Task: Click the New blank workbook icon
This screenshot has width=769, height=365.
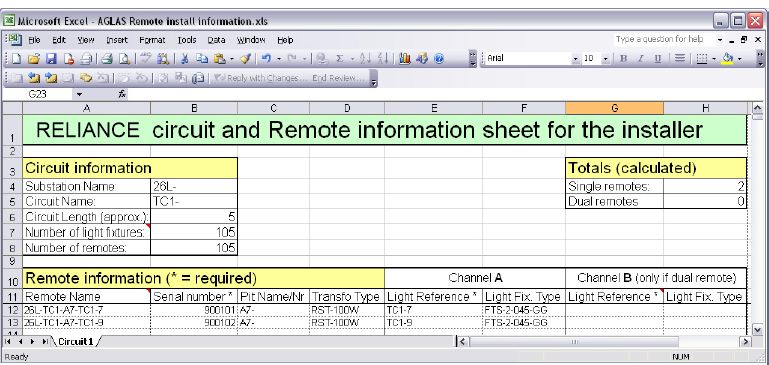Action: [x=16, y=59]
